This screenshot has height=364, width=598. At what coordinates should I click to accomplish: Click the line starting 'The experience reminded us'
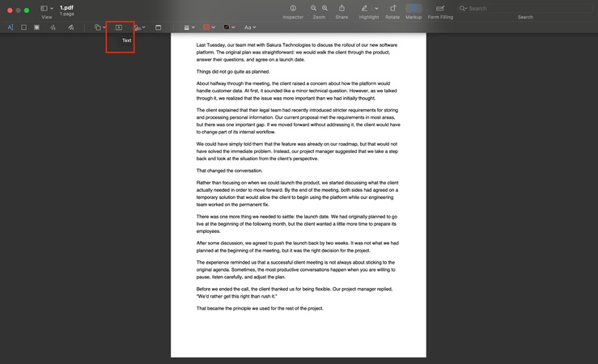(295, 263)
